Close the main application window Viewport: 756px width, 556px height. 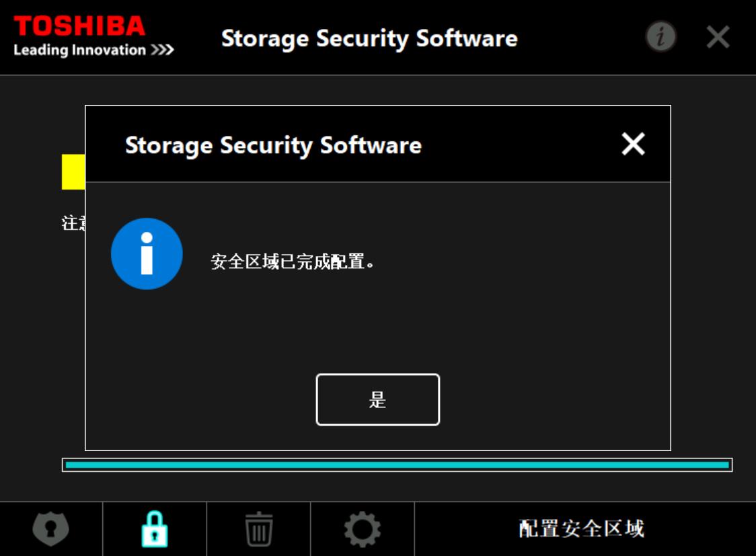[x=718, y=37]
